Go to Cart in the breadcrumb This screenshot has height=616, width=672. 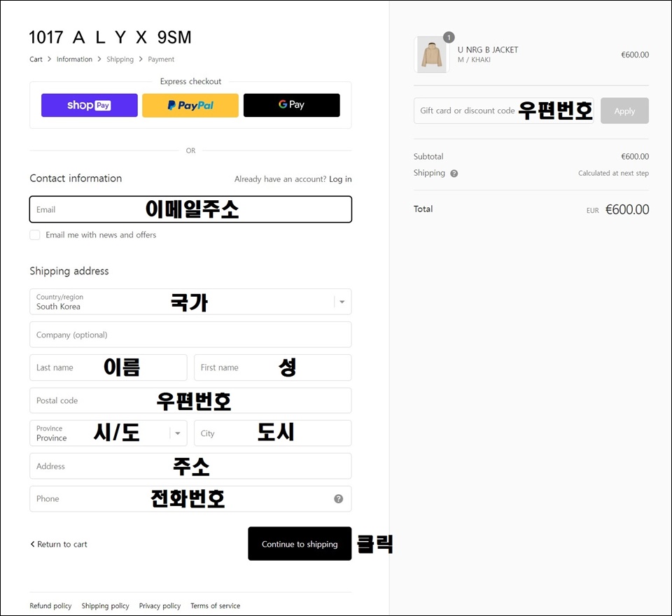(36, 59)
